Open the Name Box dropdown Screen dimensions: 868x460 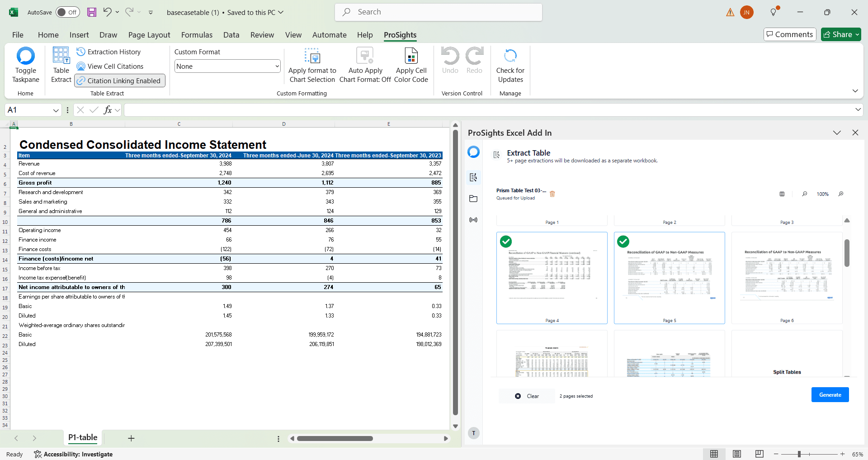click(56, 110)
